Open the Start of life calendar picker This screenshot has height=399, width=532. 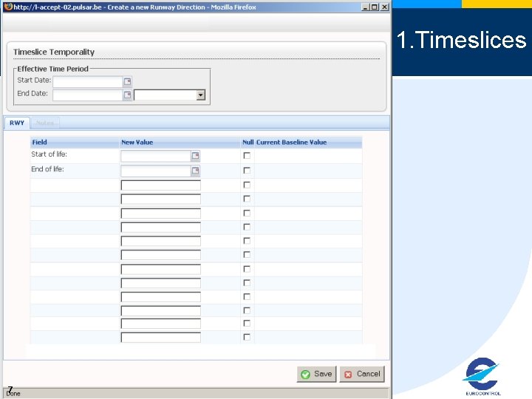tap(195, 156)
